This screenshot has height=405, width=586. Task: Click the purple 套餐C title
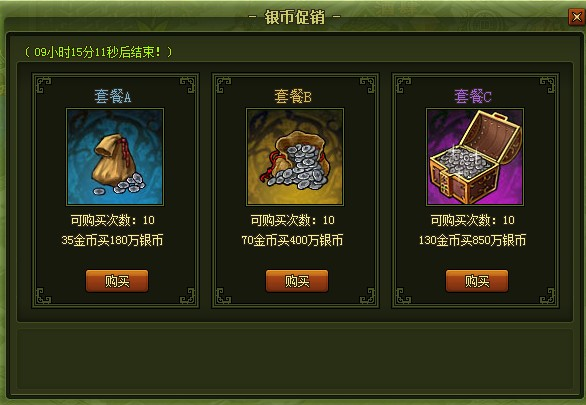473,96
